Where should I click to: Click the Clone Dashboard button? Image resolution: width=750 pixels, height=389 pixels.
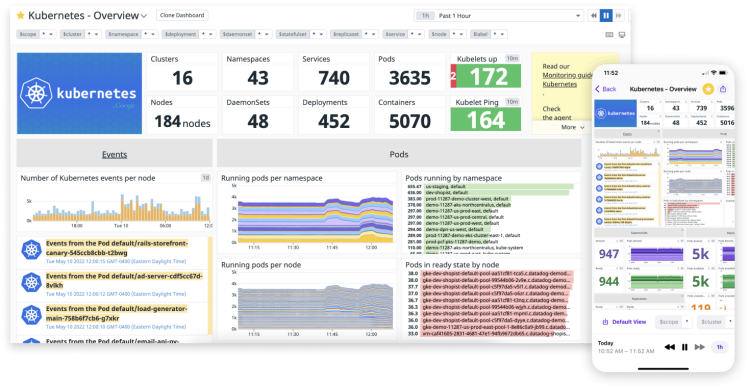pos(182,15)
